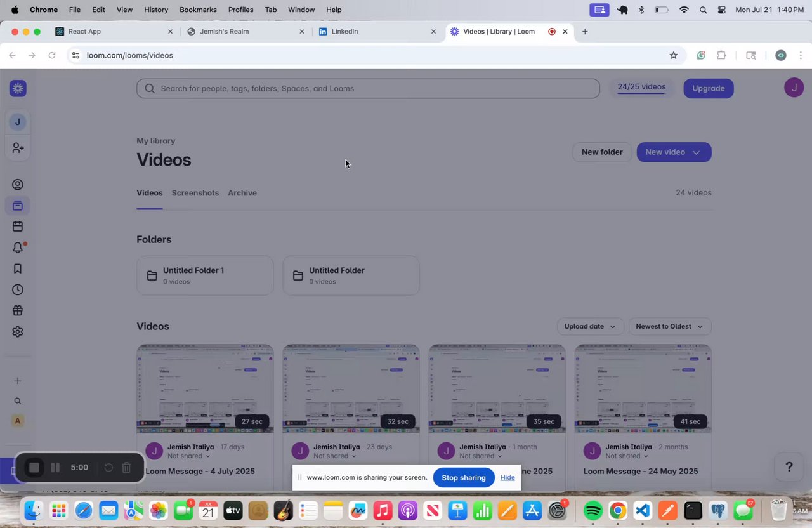Screen dimensions: 812x528
Task: Switch to the React App browser tab
Action: click(x=114, y=31)
